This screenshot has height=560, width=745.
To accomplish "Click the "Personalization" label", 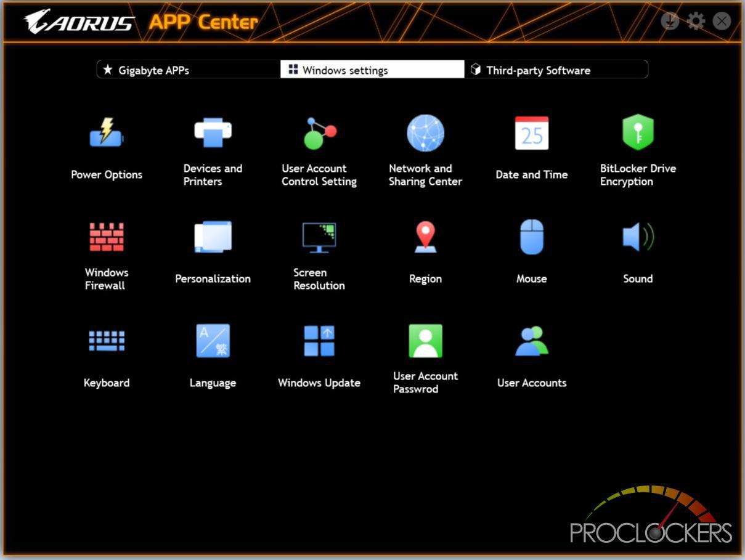I will click(213, 279).
